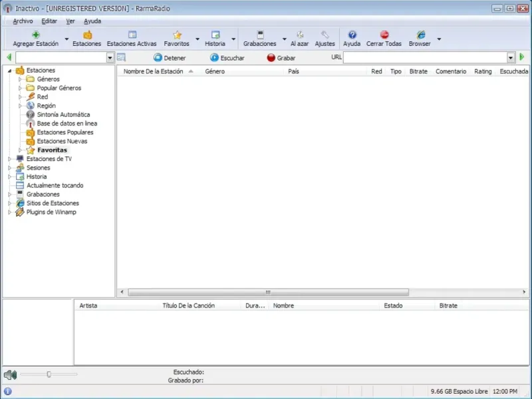Click the horizontal scrollbar thumb

click(269, 292)
